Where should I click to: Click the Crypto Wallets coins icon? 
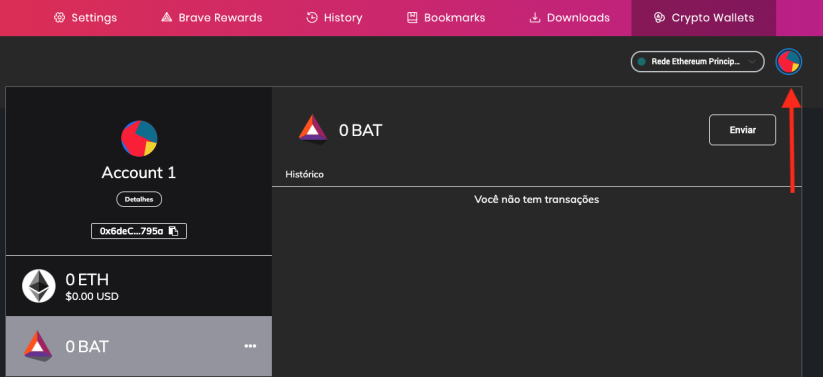659,18
